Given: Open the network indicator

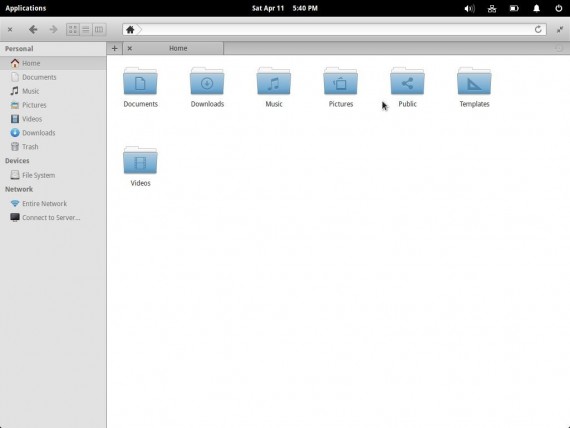Looking at the screenshot, I should point(492,8).
